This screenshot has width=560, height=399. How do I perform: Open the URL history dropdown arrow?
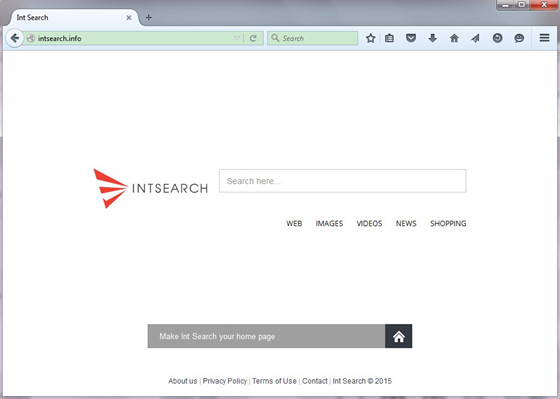(x=236, y=38)
